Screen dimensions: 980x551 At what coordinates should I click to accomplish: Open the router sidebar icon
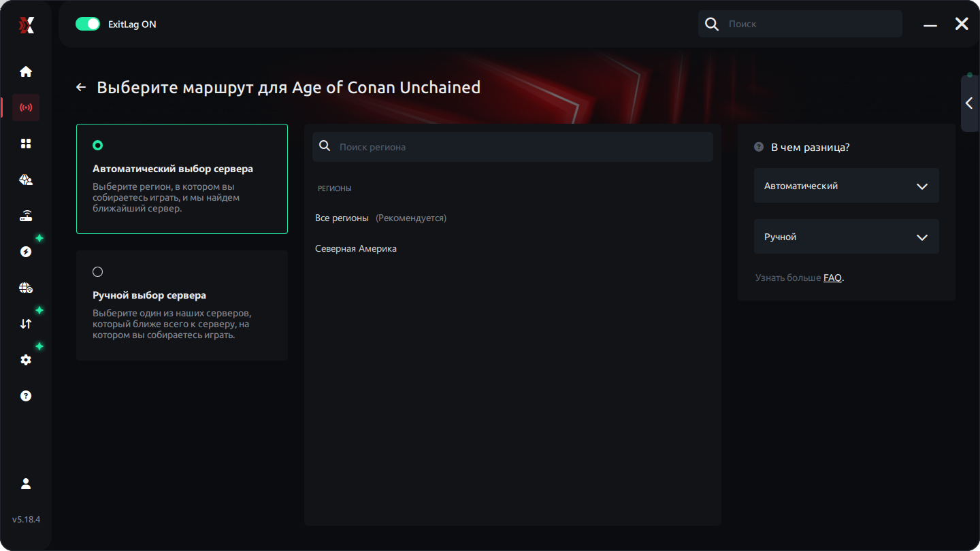click(26, 216)
